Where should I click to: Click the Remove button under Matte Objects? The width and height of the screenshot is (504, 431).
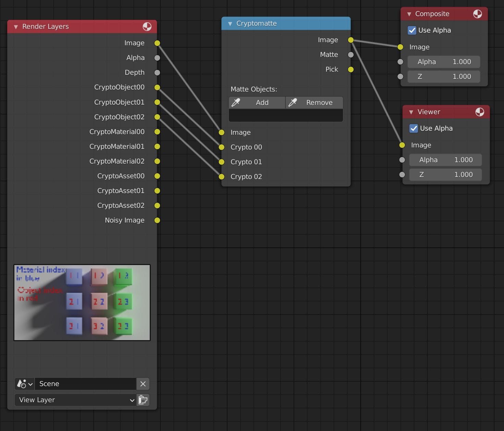tap(319, 102)
